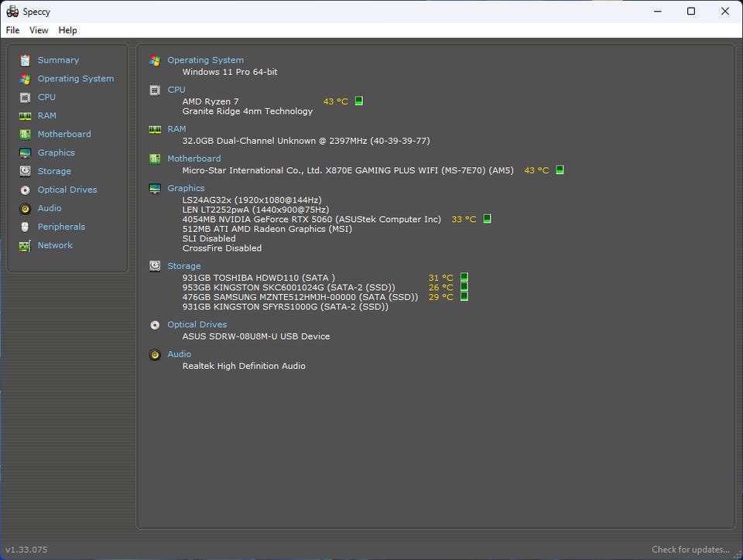This screenshot has height=560, width=743.
Task: Click the Network icon in sidebar
Action: click(x=25, y=246)
